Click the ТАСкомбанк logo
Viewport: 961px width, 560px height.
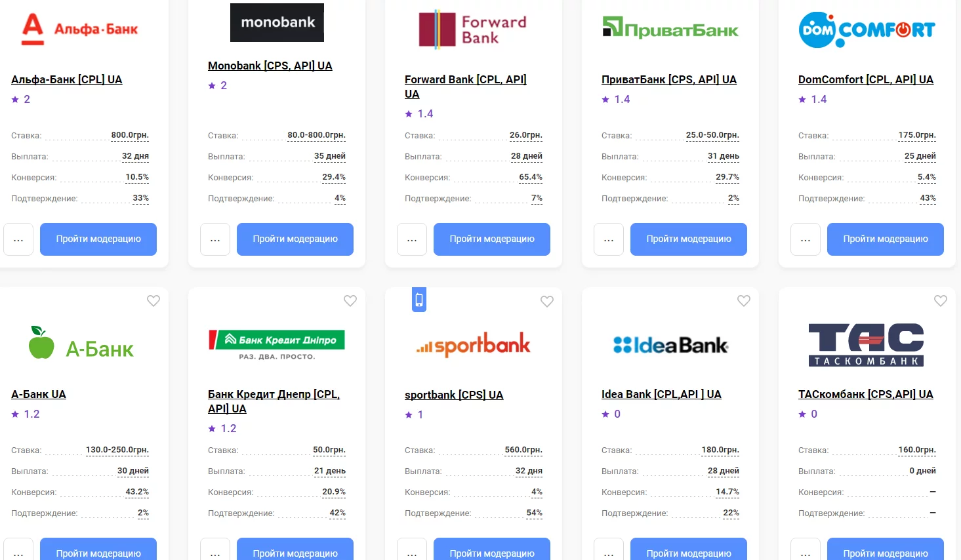coord(866,344)
